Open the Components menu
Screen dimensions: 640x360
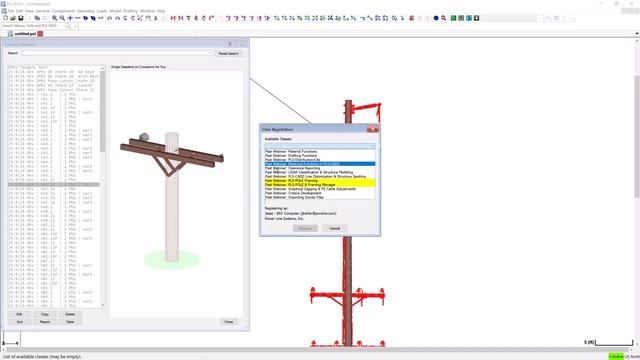(63, 11)
